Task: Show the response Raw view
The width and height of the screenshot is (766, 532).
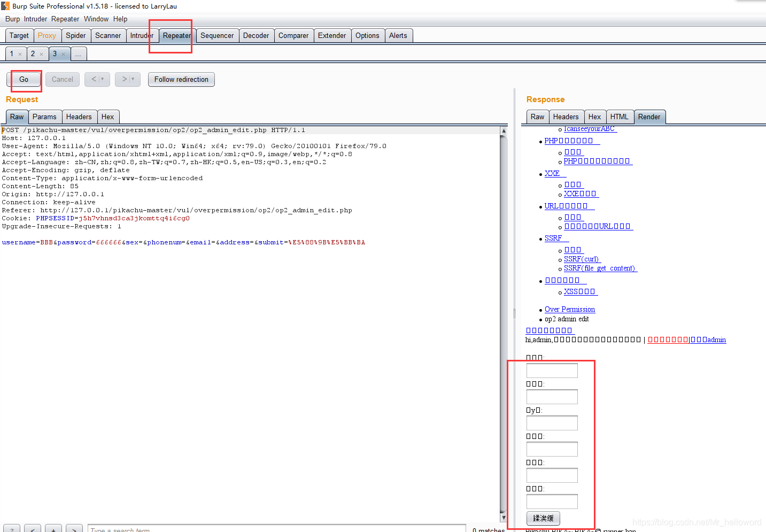Action: click(x=538, y=117)
